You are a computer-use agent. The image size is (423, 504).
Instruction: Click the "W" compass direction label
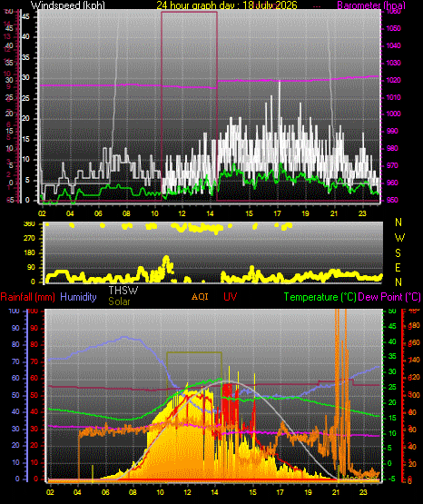[x=399, y=238]
